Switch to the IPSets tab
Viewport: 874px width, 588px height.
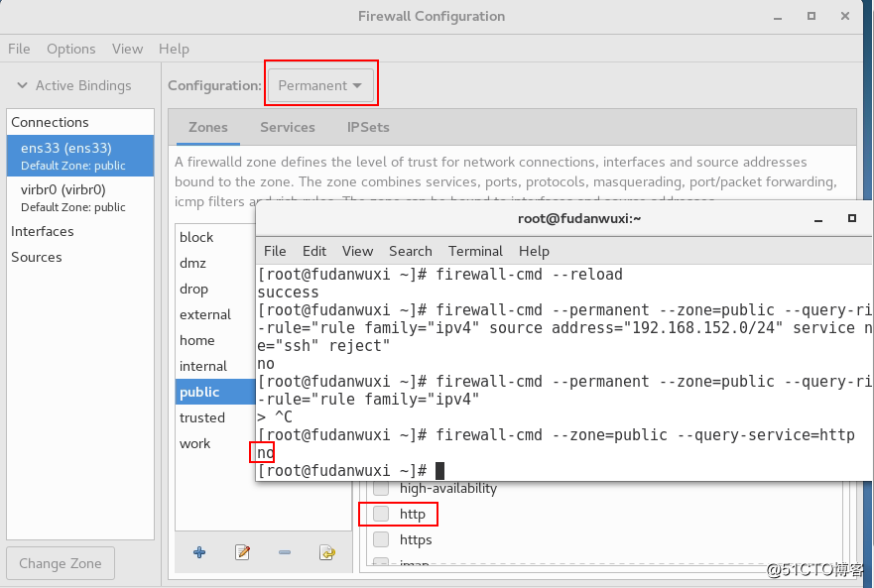point(368,127)
